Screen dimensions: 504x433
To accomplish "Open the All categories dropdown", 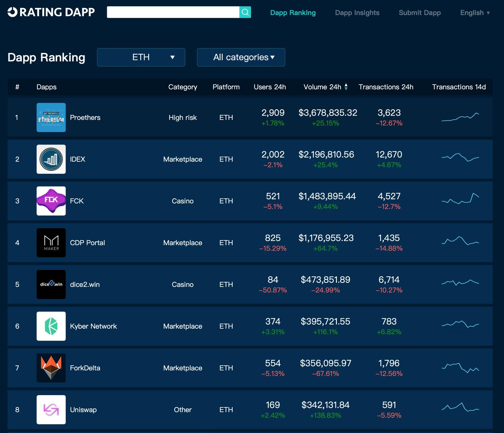I will pyautogui.click(x=241, y=57).
